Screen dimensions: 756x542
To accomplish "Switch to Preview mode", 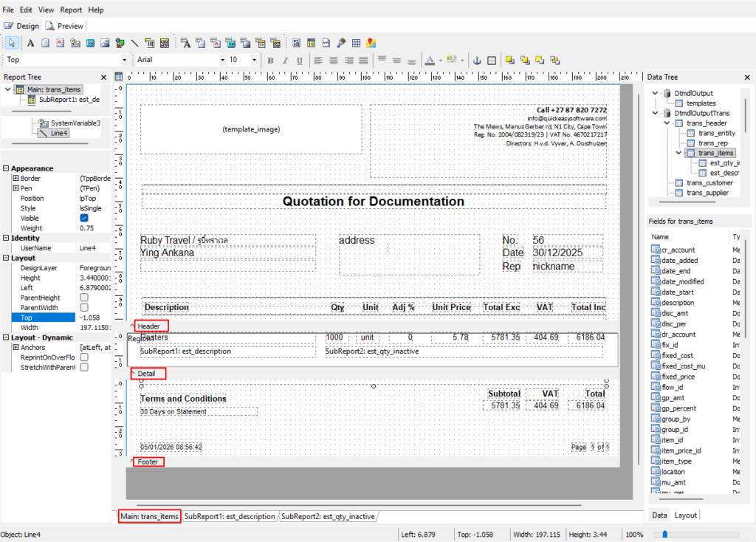I will click(x=65, y=26).
